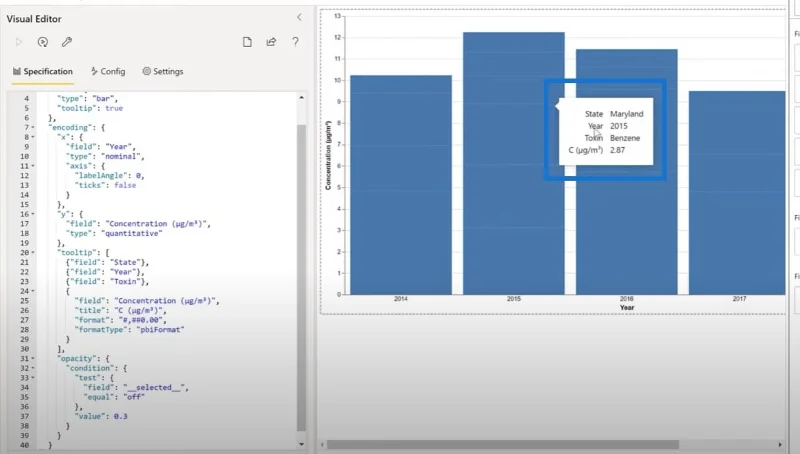Click the Apply changes play icon
800x454 pixels.
[19, 42]
